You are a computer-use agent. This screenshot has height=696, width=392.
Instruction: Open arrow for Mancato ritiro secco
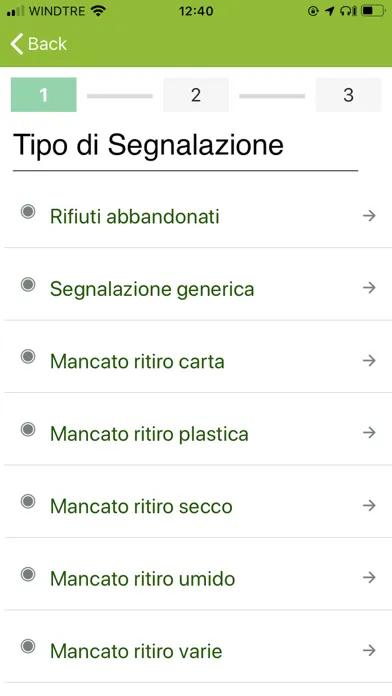tap(369, 505)
